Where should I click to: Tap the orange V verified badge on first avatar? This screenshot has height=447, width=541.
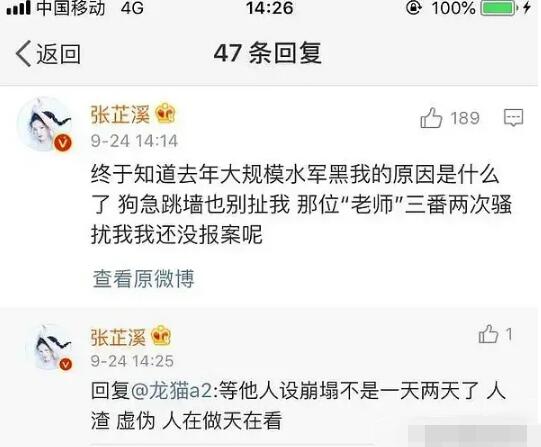62,142
